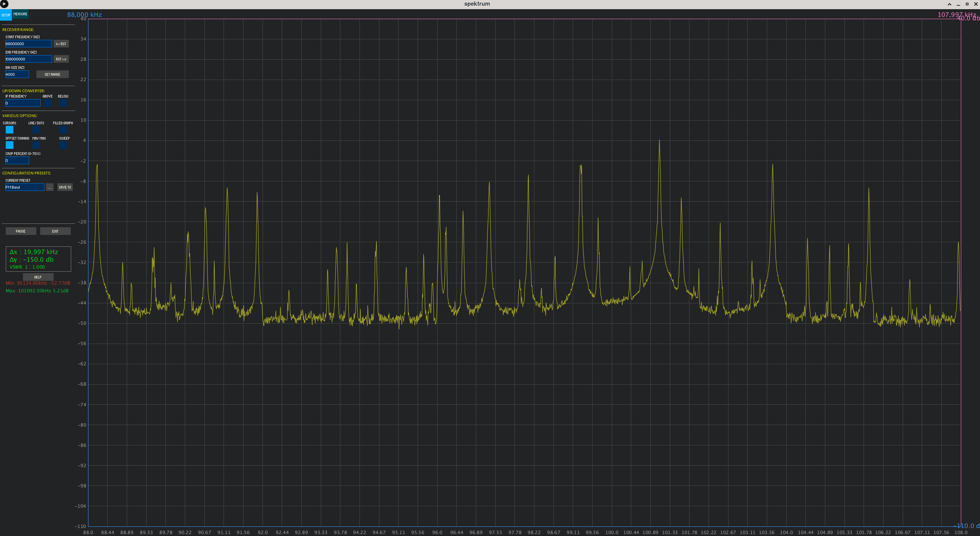Reset end frequency with RST >>| button
The image size is (980, 536).
61,59
